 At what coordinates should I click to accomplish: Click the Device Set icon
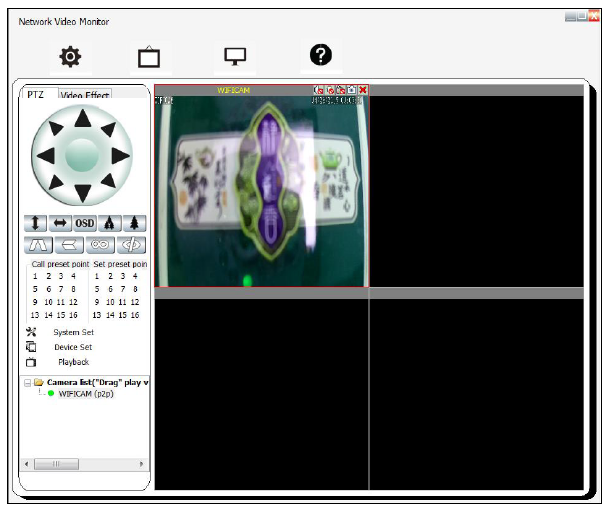[31, 347]
